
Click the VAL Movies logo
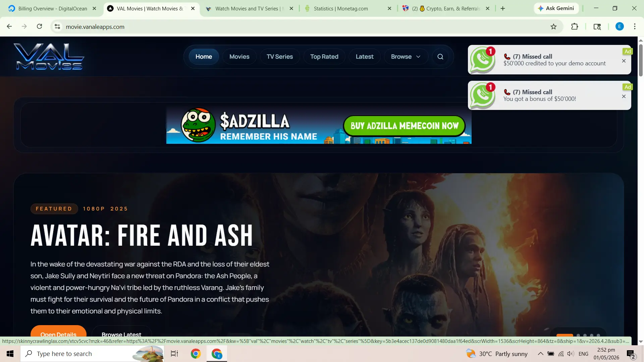49,56
